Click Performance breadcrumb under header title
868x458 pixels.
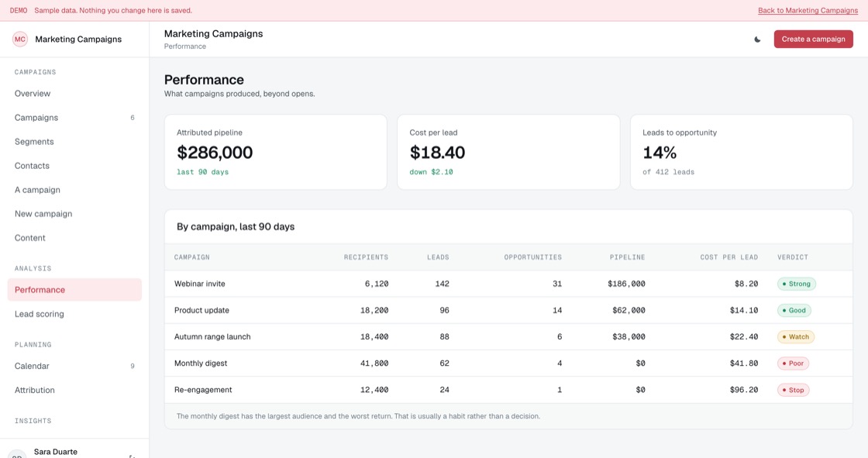(185, 46)
